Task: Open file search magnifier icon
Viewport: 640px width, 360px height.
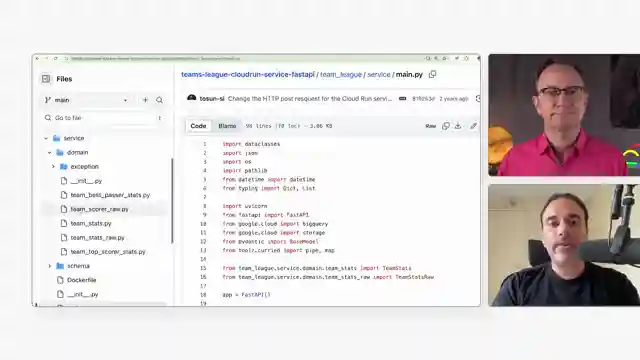Action: tap(160, 100)
